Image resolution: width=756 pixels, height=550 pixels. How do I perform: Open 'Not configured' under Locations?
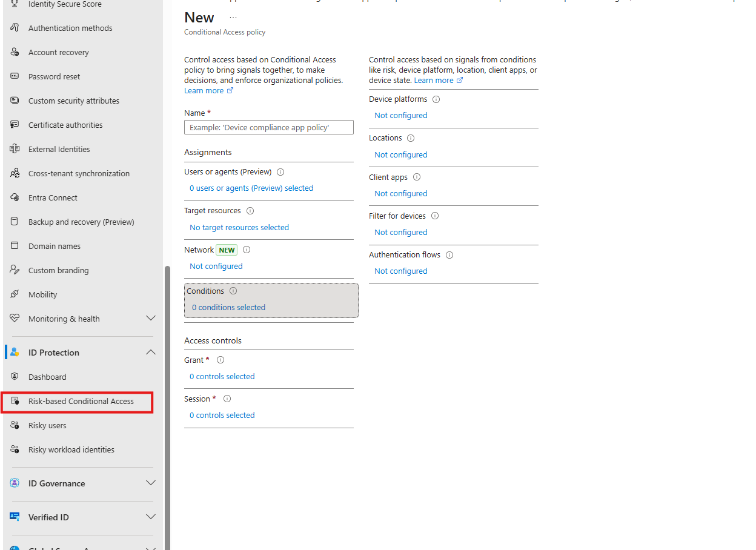[x=400, y=155]
